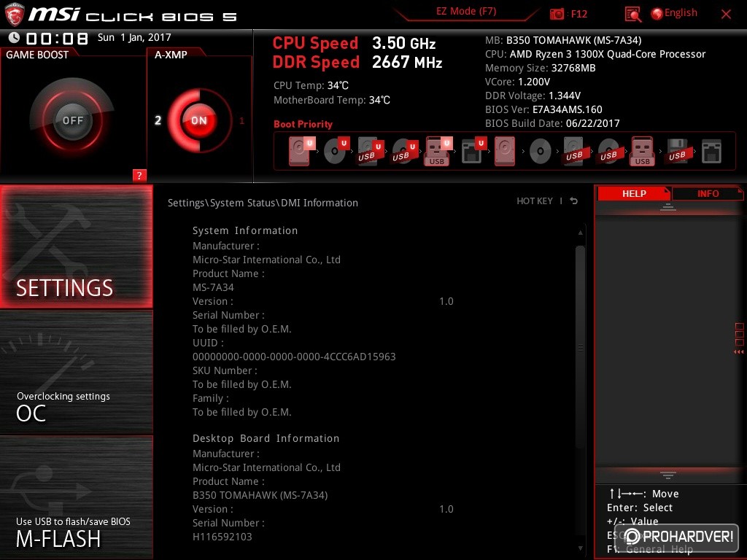Click the System Information heading

tap(245, 230)
